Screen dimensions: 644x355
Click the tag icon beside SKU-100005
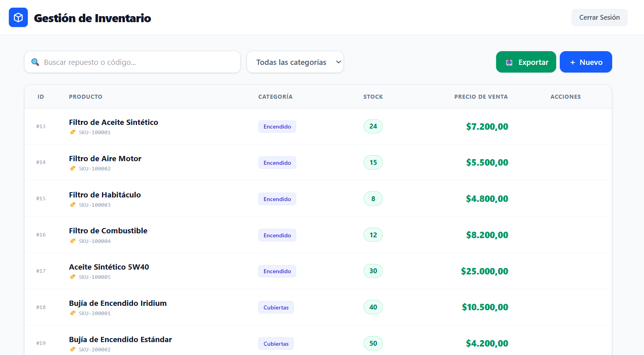[x=73, y=277]
